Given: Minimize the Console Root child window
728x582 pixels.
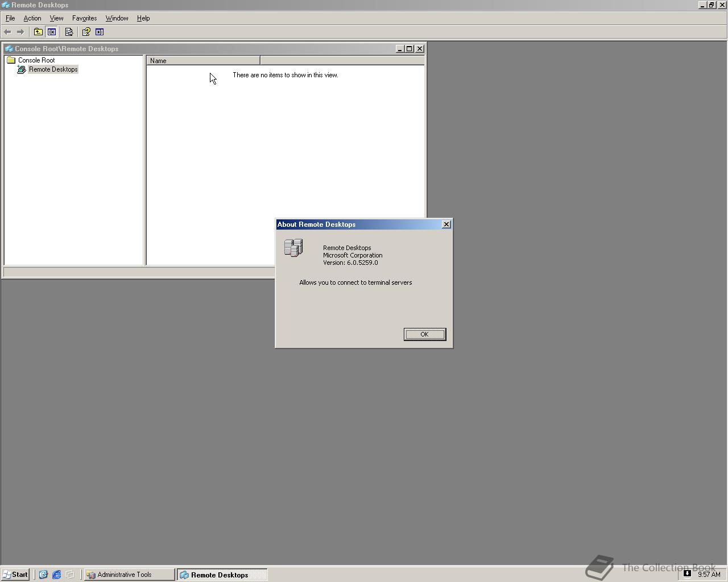Looking at the screenshot, I should 399,49.
